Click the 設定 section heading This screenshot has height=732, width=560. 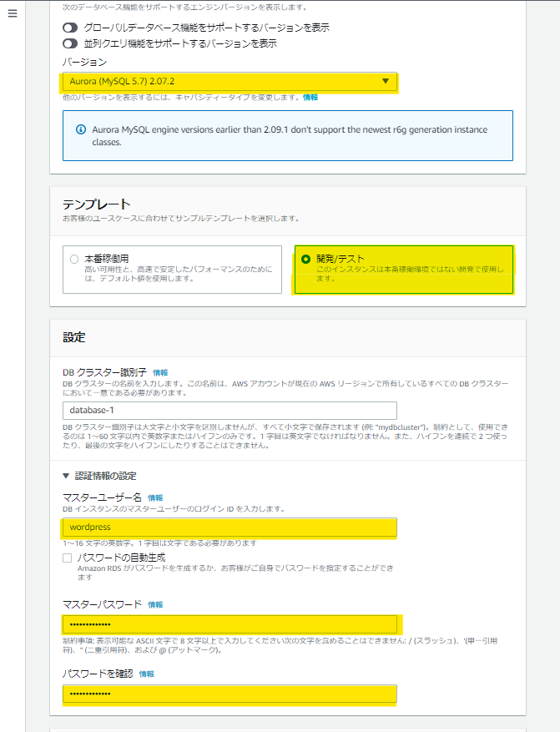(74, 337)
